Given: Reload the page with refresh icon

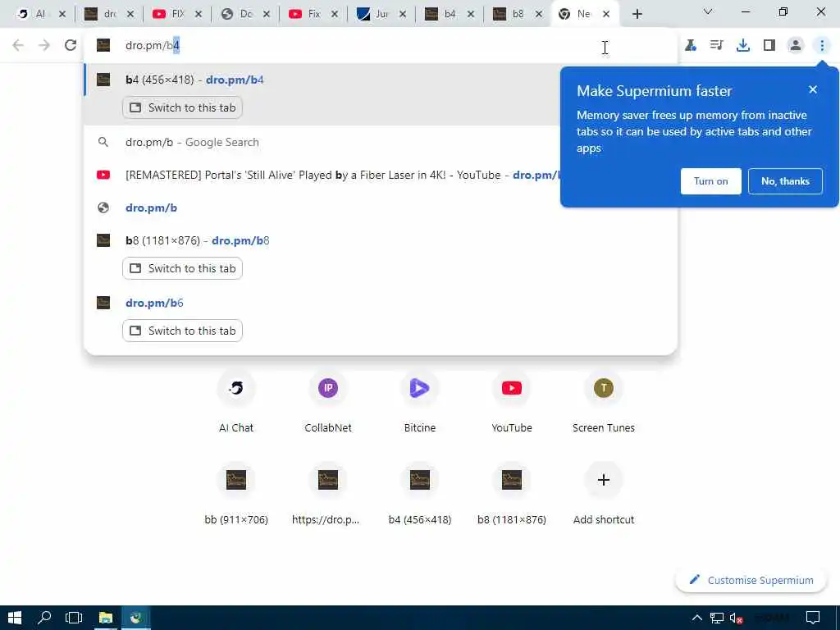Looking at the screenshot, I should click(x=71, y=46).
